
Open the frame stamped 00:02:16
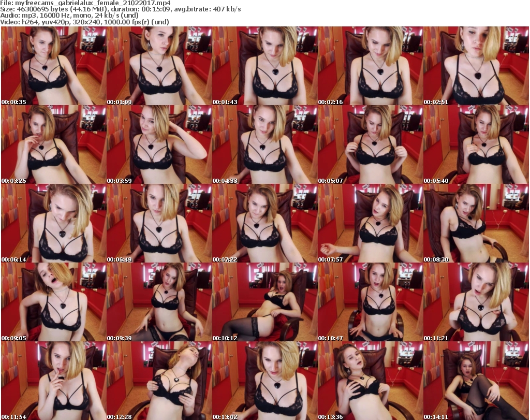tap(370, 66)
